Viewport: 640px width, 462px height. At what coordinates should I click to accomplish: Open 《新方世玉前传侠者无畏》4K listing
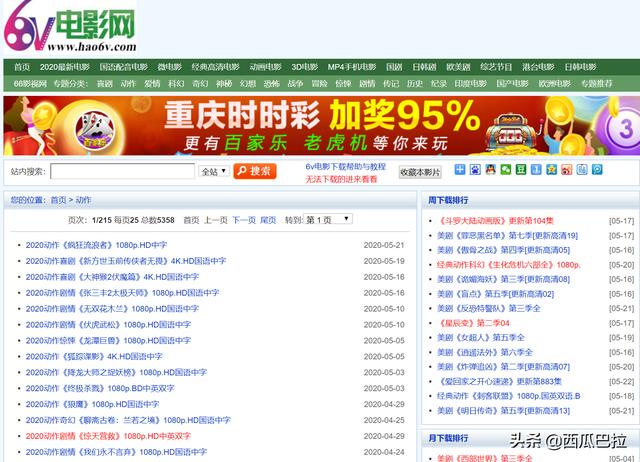(x=126, y=261)
